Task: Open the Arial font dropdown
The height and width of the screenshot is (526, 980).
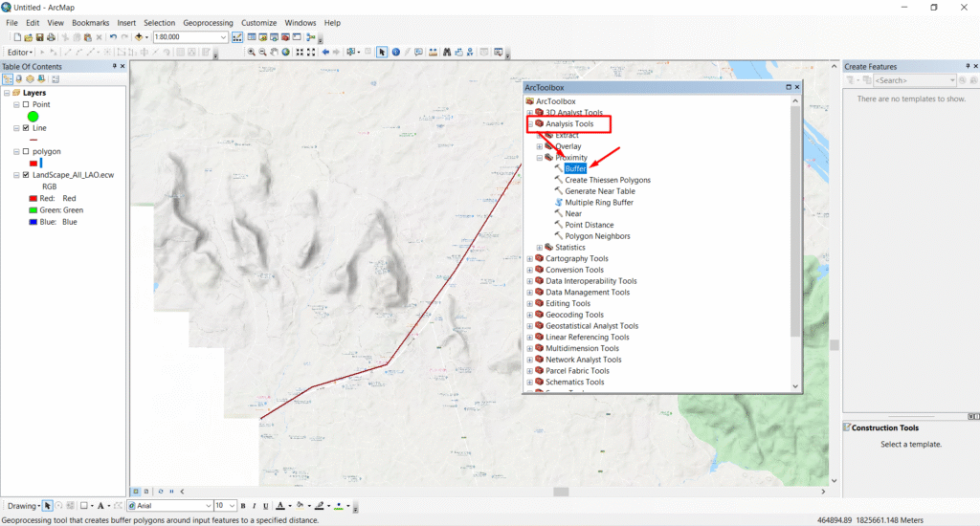Action: click(x=208, y=506)
